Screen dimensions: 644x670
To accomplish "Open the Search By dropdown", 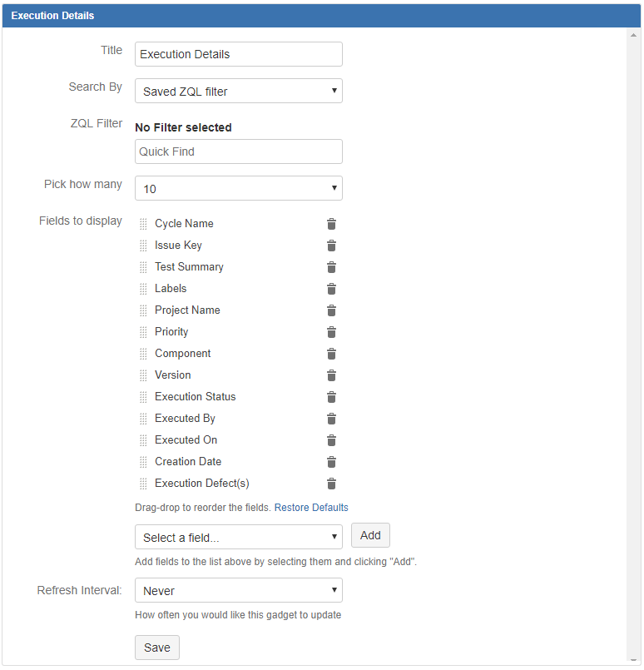I will 238,90.
